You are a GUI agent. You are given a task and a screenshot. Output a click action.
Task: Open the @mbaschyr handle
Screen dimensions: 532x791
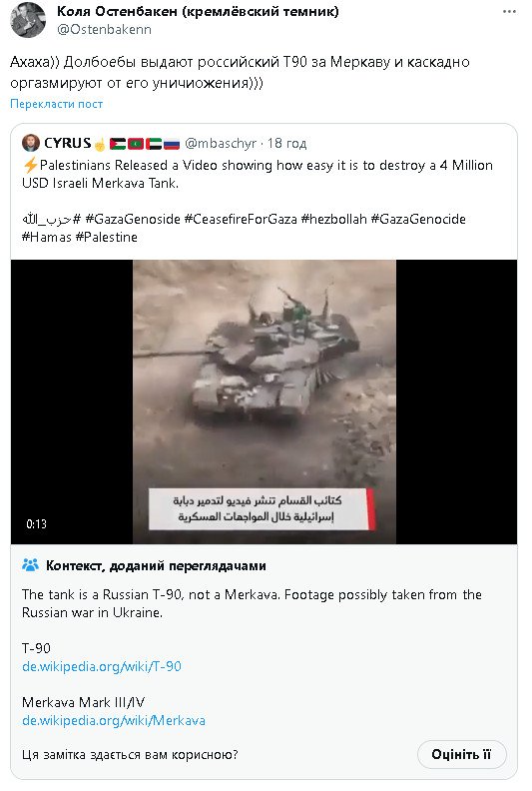pyautogui.click(x=221, y=143)
